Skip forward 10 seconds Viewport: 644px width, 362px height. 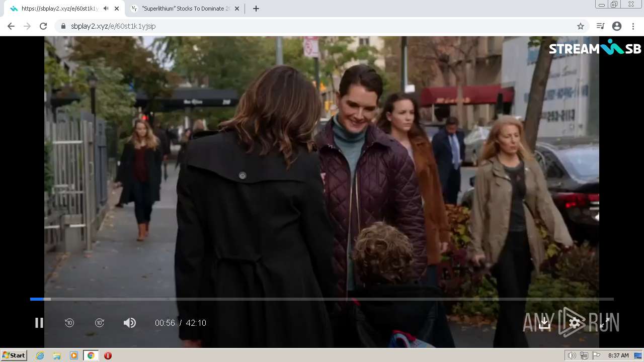click(x=100, y=323)
